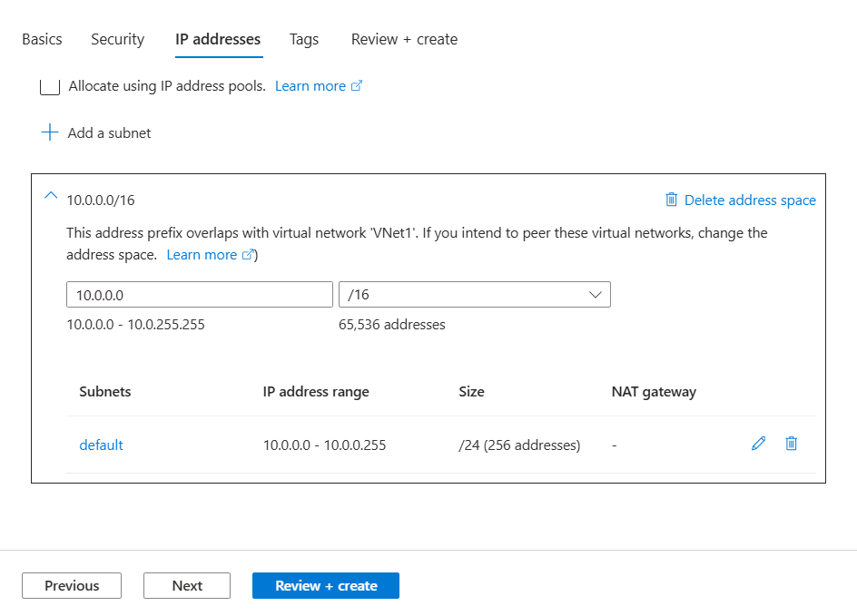Viewport: 857px width, 616px height.
Task: Click the blue Review + create button
Action: pos(326,585)
